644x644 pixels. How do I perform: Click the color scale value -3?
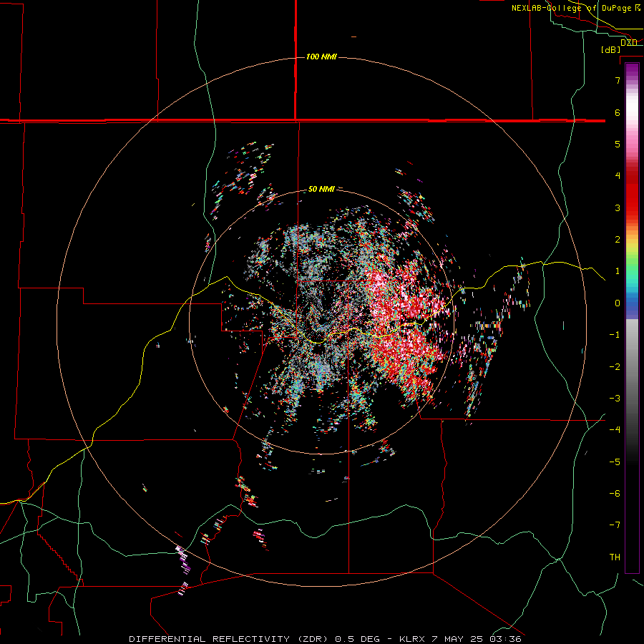point(615,399)
